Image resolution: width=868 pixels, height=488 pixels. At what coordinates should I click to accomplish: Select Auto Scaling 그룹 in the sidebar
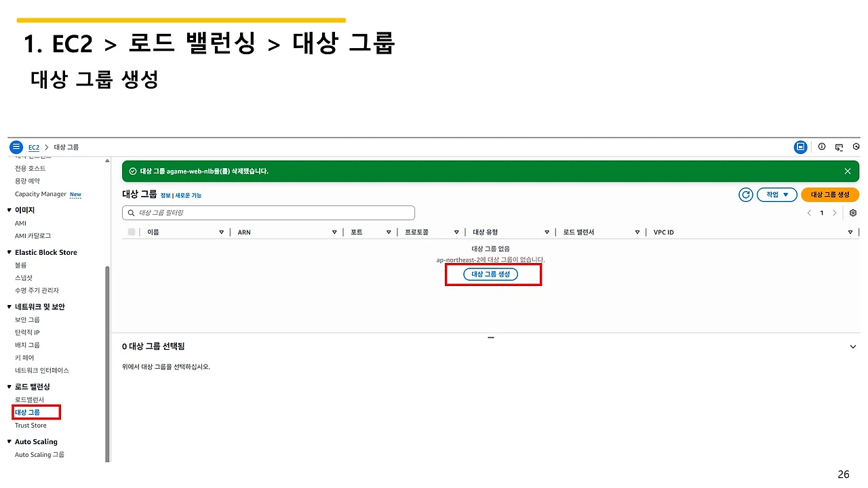(x=39, y=454)
